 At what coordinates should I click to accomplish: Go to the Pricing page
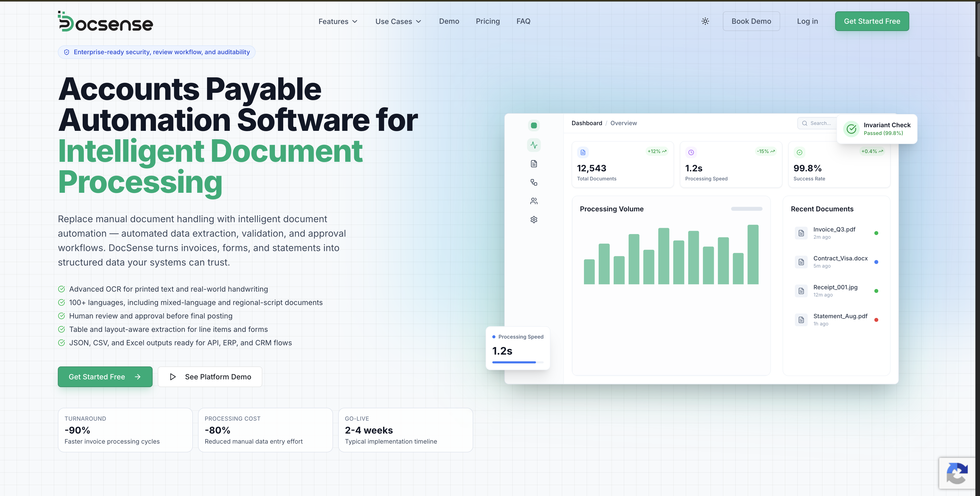[488, 21]
